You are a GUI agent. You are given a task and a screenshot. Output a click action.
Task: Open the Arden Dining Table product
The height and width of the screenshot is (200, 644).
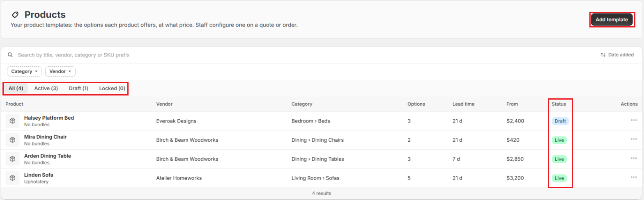(x=48, y=156)
